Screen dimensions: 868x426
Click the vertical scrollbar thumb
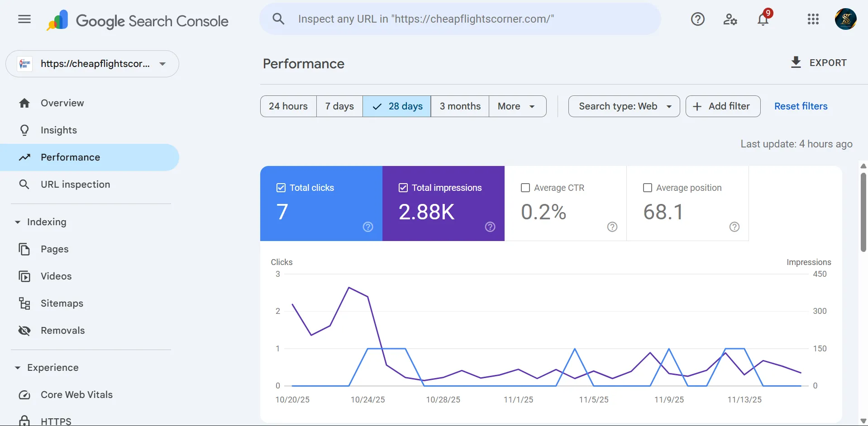[x=863, y=213]
